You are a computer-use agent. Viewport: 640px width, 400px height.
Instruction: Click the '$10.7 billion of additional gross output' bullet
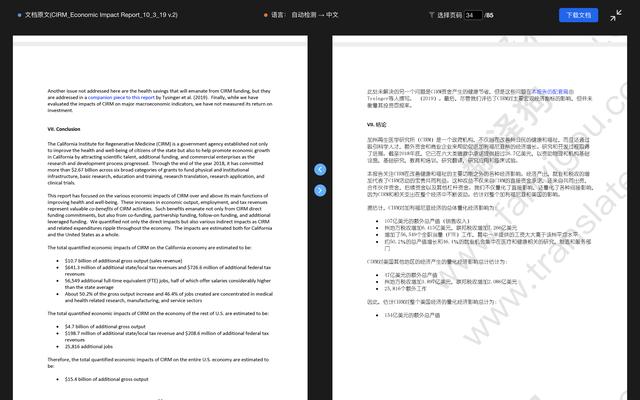pos(123,261)
